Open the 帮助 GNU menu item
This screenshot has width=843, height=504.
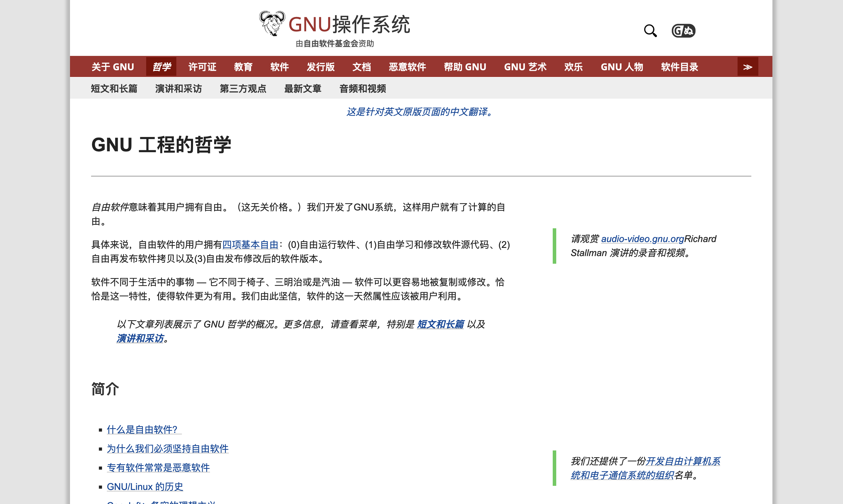(465, 66)
